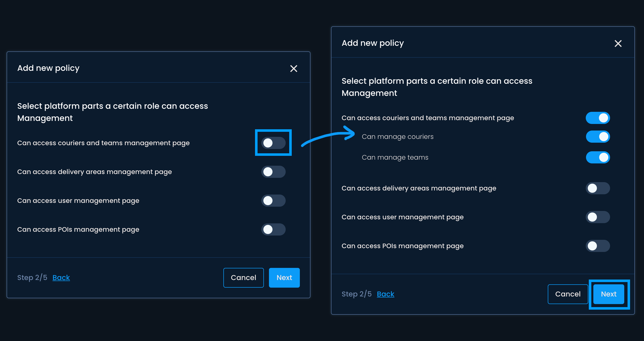This screenshot has width=644, height=341.
Task: Click Back link in left dialog
Action: 61,278
